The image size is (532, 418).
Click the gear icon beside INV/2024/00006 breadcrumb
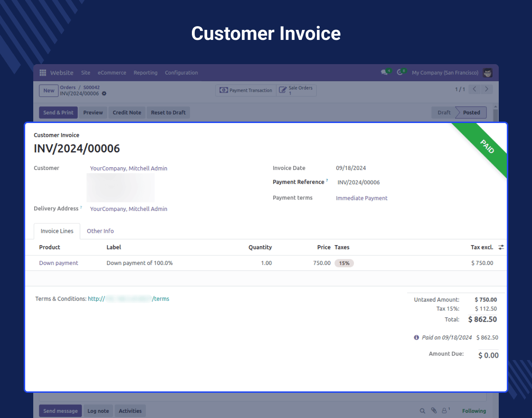coord(104,94)
